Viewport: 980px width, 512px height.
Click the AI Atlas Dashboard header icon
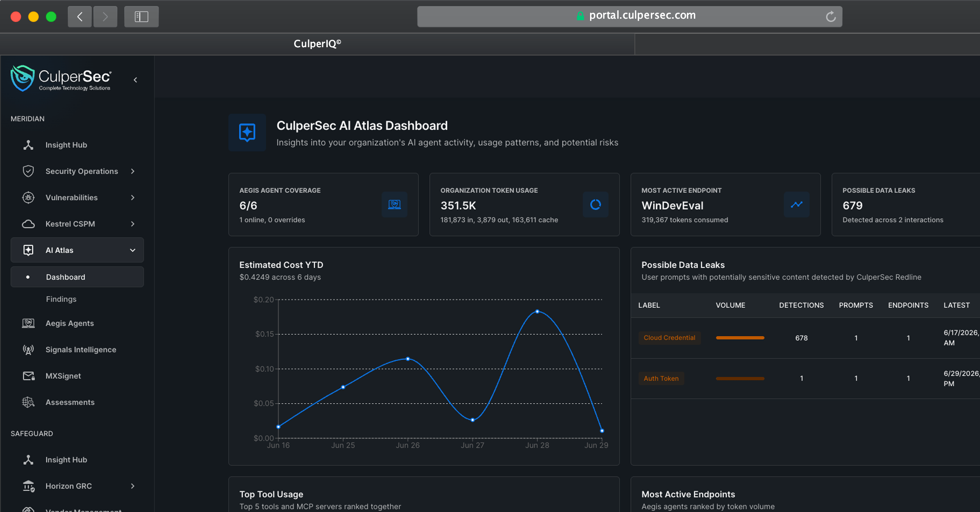247,133
